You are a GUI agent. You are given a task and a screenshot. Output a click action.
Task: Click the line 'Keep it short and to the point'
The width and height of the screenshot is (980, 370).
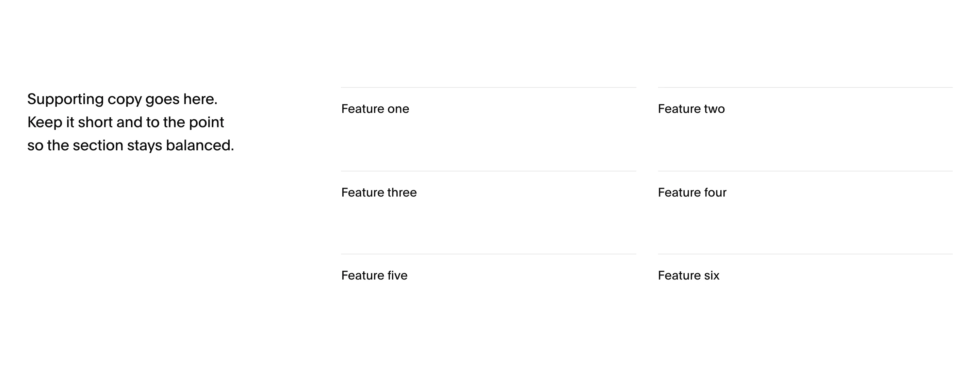click(126, 122)
